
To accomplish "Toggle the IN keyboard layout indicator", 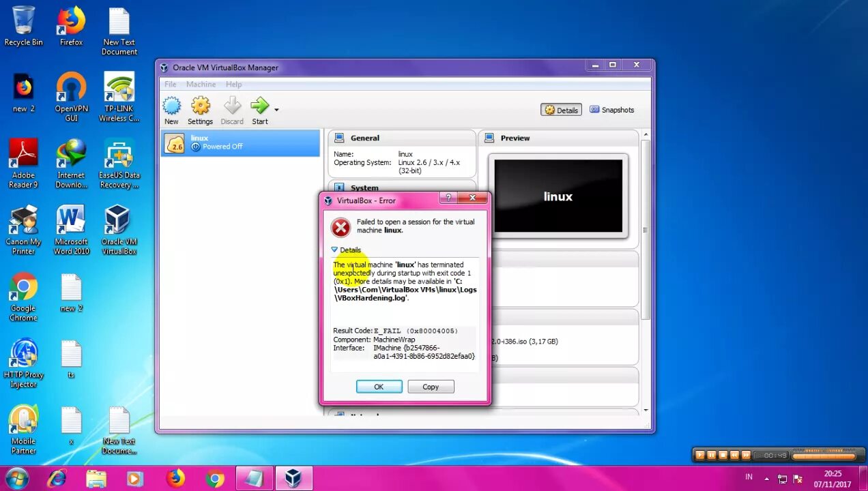I will coord(749,477).
